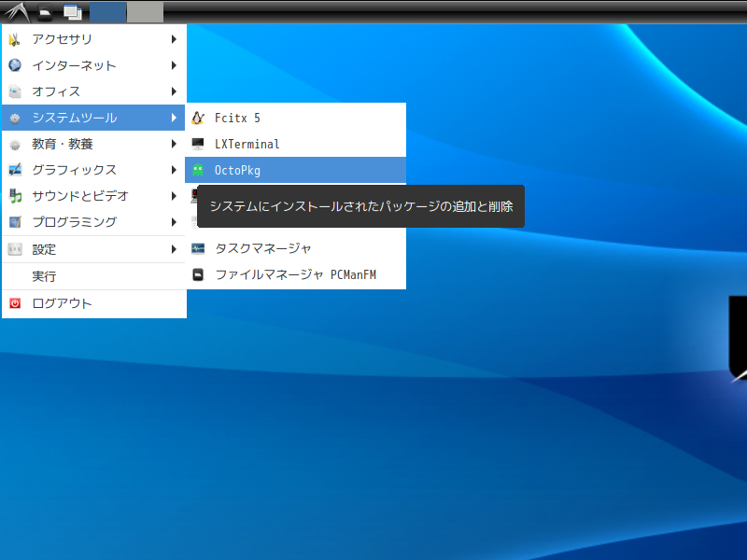Click the show-desktop windows icon in top panel

point(73,12)
